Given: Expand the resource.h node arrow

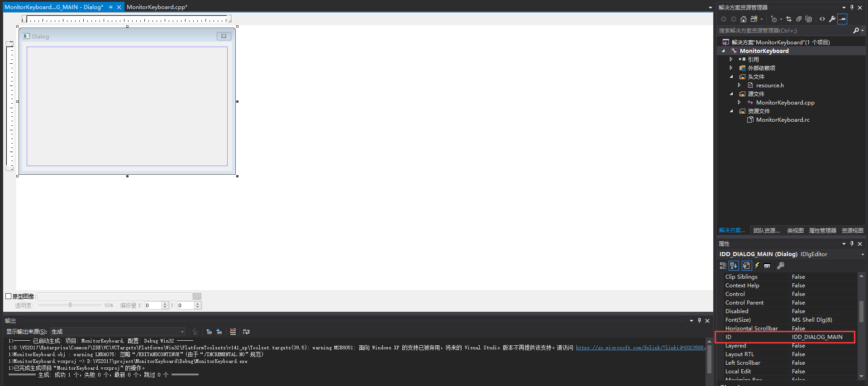Looking at the screenshot, I should [739, 85].
